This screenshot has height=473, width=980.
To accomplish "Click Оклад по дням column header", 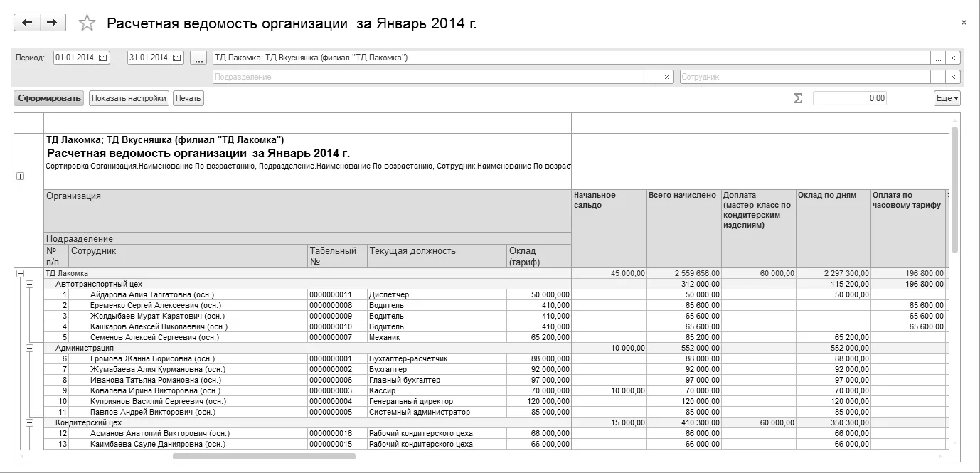I will click(833, 228).
